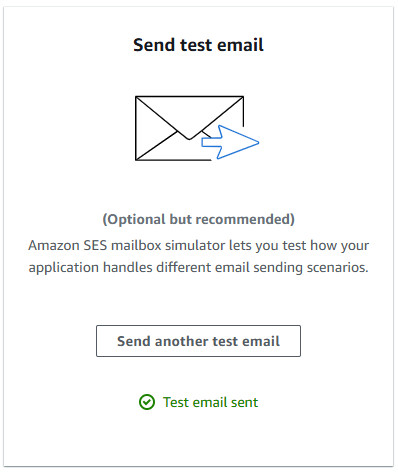
Task: Click the envelope's triangular top flap
Action: coord(189,115)
